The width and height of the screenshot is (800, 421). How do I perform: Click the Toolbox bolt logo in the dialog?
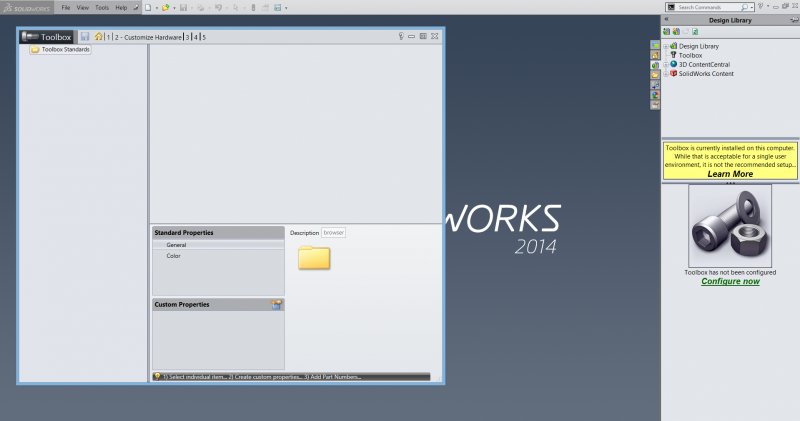click(30, 37)
